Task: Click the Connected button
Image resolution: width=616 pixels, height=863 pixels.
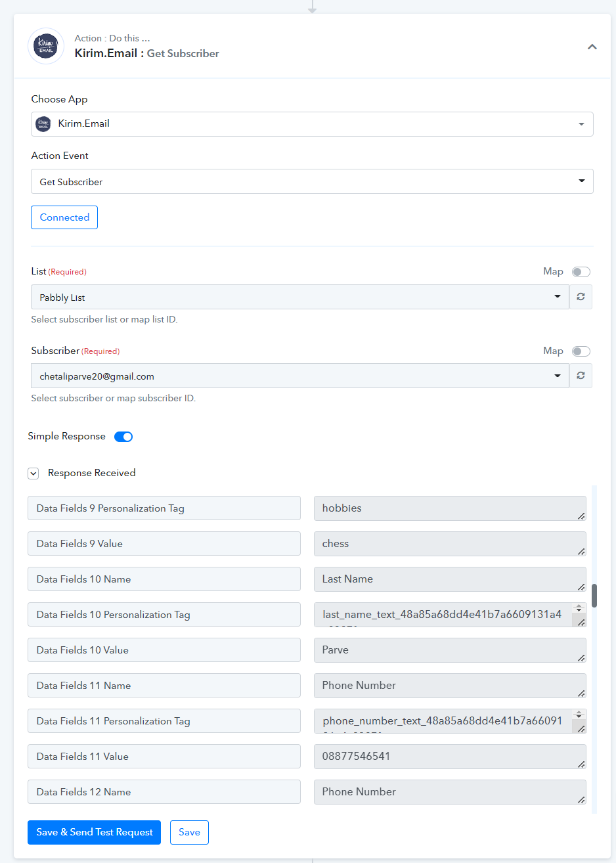Action: (x=64, y=217)
